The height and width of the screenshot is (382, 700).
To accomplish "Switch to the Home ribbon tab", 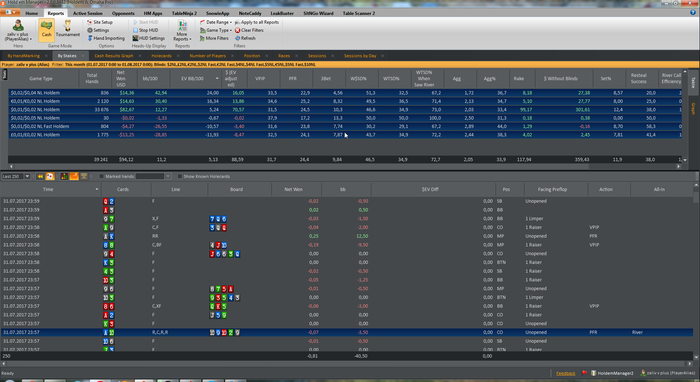I will tap(31, 13).
